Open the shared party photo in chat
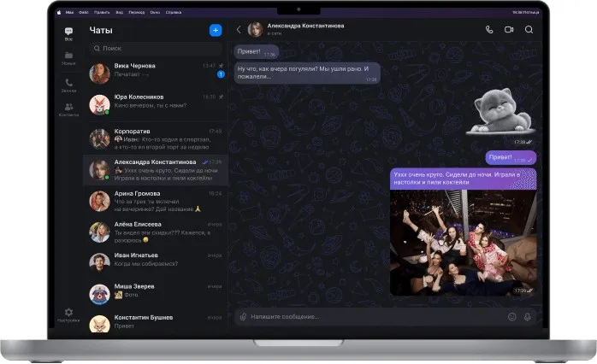Image resolution: width=597 pixels, height=364 pixels. click(x=463, y=243)
